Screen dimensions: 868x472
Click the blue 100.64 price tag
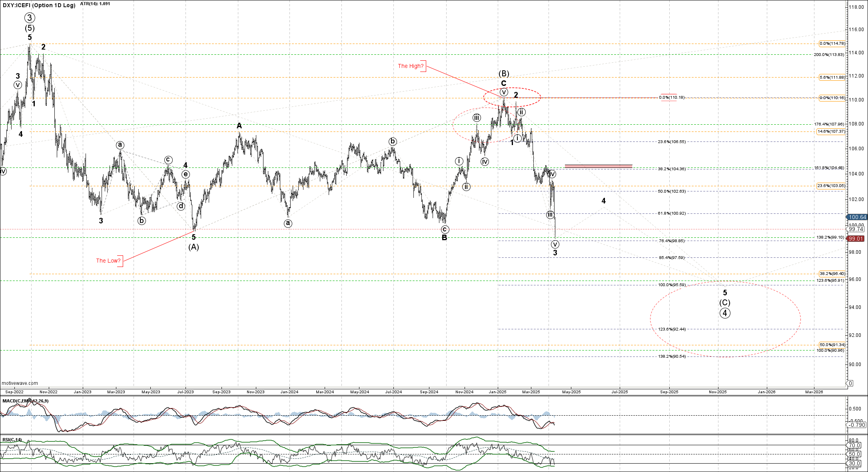pos(857,217)
